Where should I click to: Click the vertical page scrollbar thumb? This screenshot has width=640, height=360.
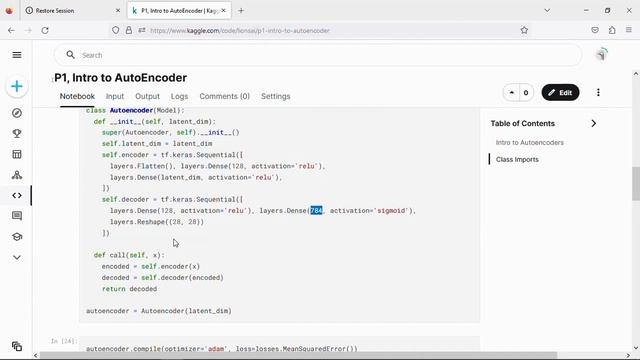coord(636,183)
